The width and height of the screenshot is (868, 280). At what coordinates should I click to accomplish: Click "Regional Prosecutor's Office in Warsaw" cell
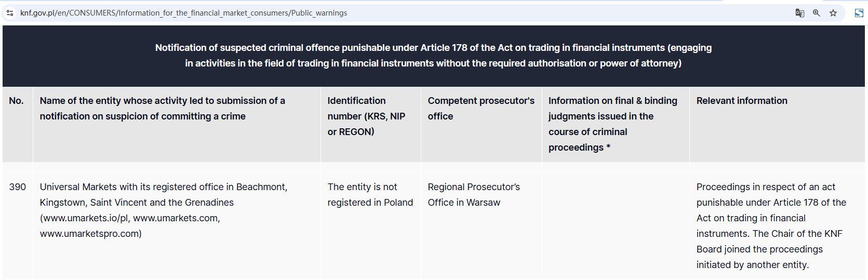click(x=473, y=195)
